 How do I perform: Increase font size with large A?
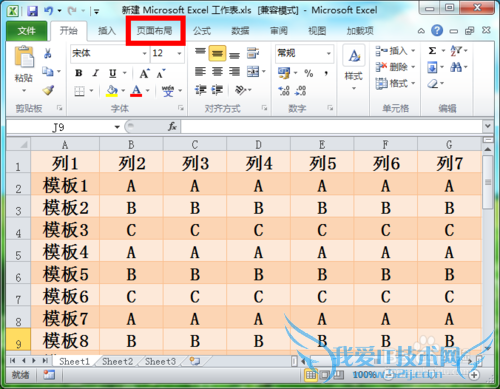click(144, 73)
